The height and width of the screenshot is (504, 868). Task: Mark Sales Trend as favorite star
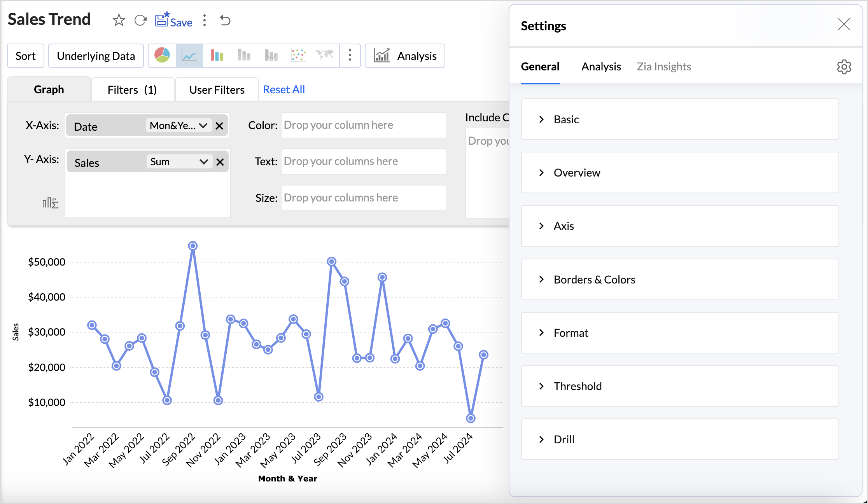(x=119, y=20)
